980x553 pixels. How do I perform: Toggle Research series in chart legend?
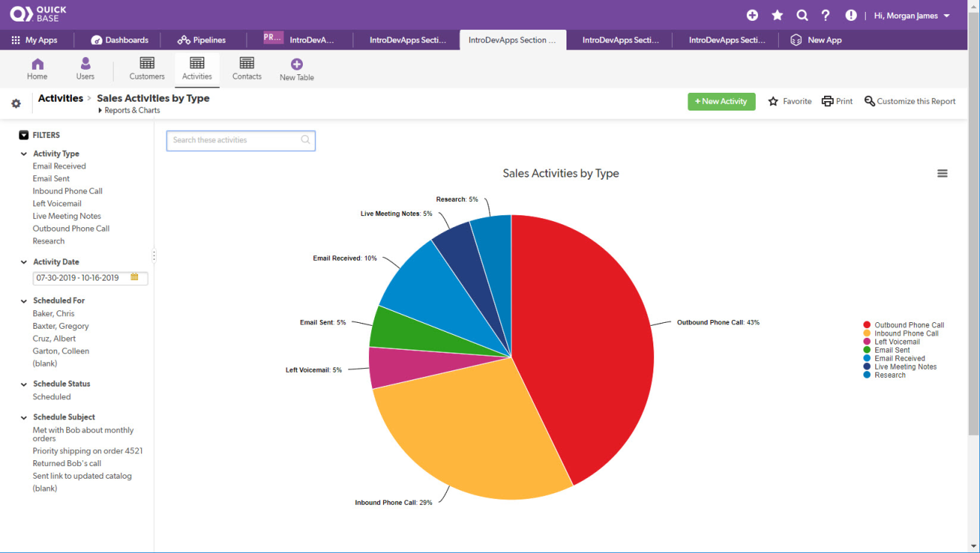[x=889, y=375]
